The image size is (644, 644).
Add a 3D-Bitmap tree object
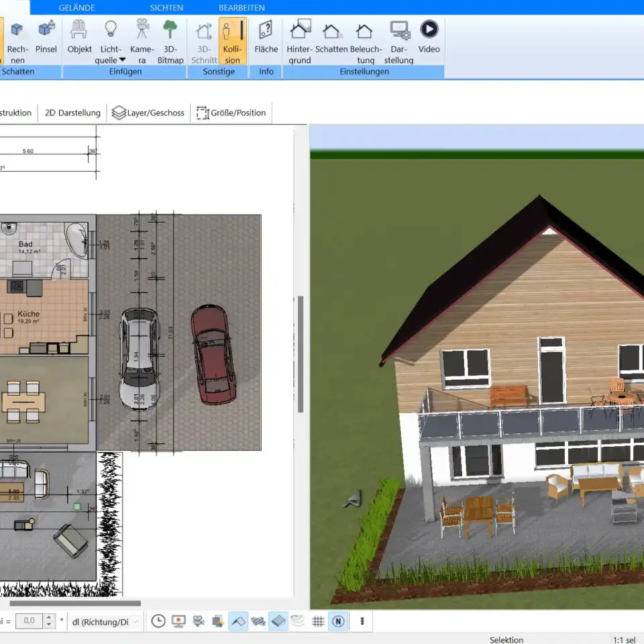click(170, 41)
